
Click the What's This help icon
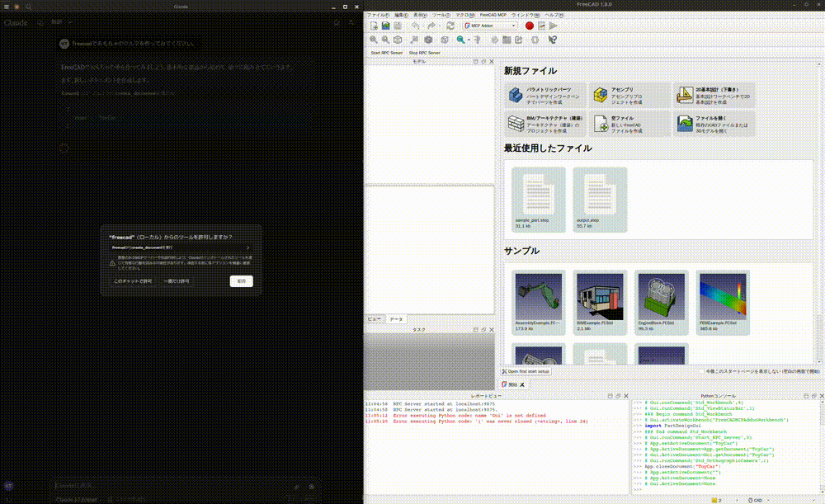(x=553, y=39)
